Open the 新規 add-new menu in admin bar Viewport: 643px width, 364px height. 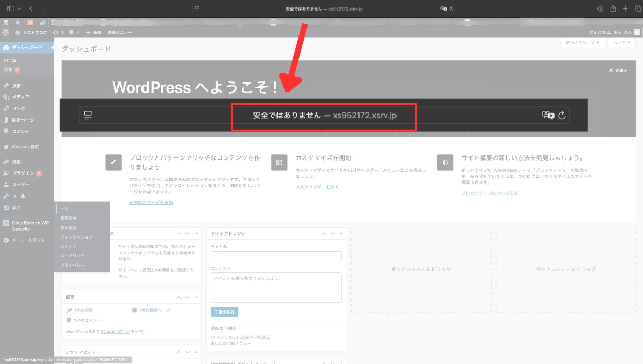click(x=93, y=32)
